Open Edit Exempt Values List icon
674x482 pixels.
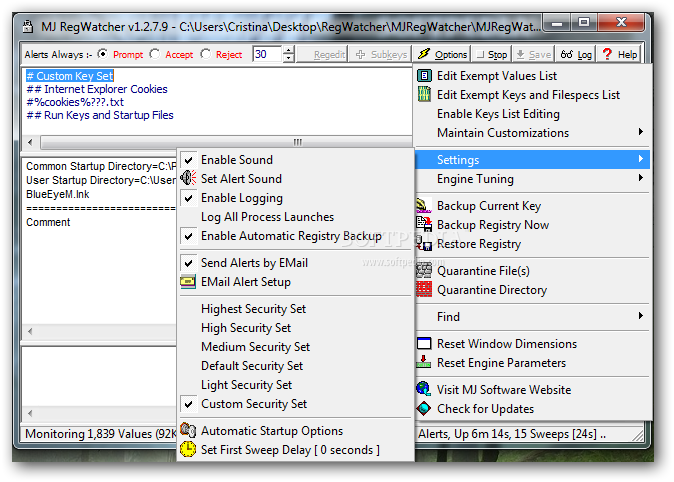424,76
